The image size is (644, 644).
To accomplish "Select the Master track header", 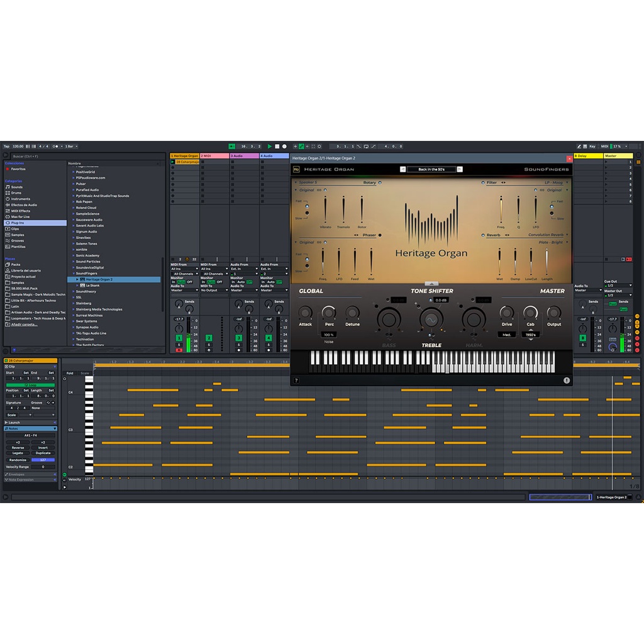I will (618, 156).
